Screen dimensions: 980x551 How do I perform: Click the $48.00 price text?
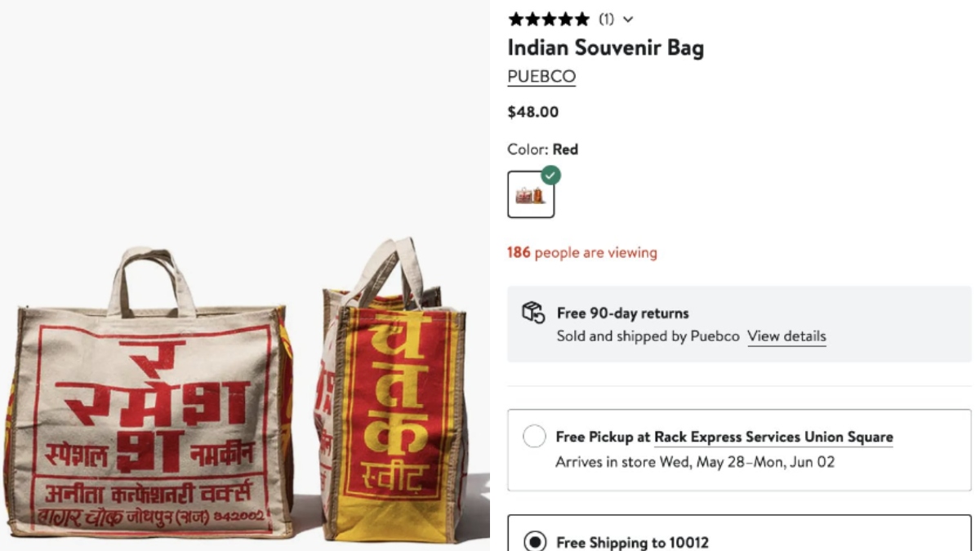[533, 113]
